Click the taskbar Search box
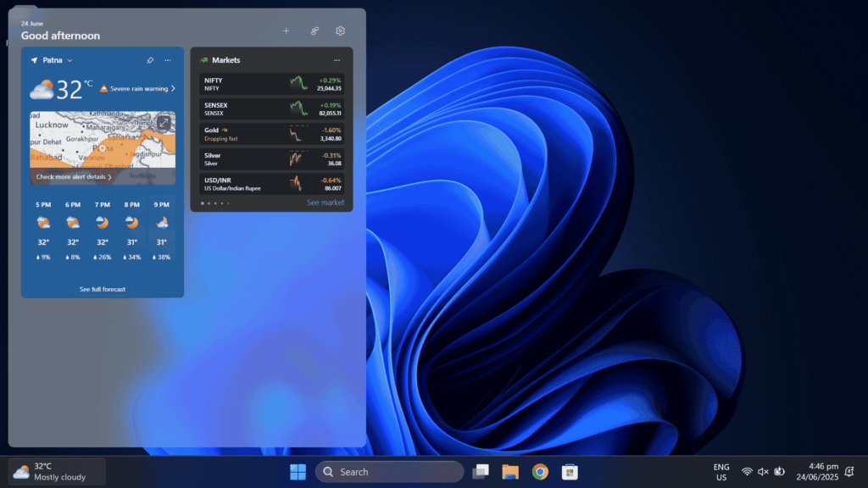This screenshot has width=868, height=488. tap(389, 472)
